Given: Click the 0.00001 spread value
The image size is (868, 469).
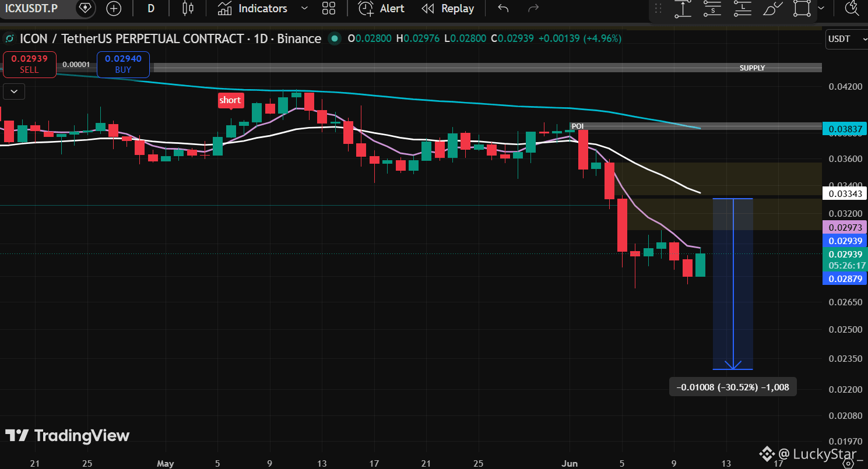Looking at the screenshot, I should tap(76, 65).
